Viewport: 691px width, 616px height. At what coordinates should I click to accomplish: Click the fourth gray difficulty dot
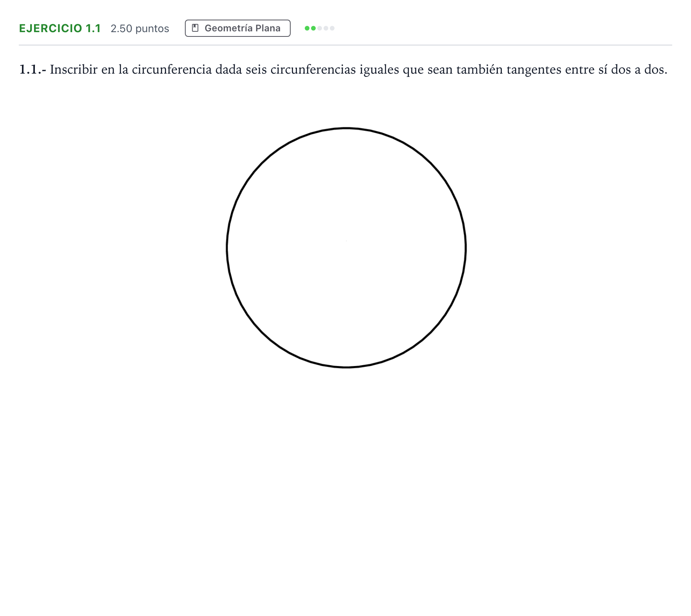326,28
